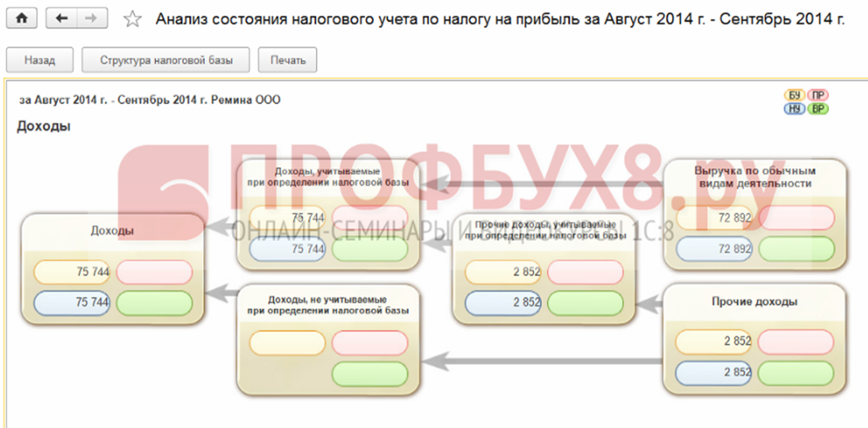The height and width of the screenshot is (428, 868).
Task: Click the blue НУ legend badge
Action: click(795, 109)
